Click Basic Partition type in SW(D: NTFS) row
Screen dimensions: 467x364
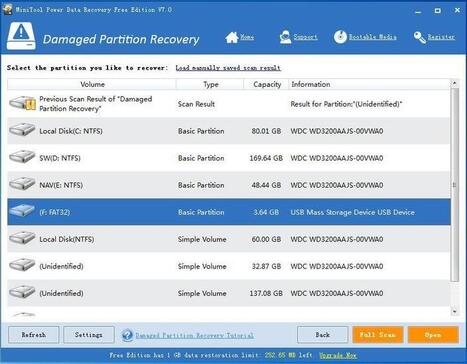click(201, 158)
